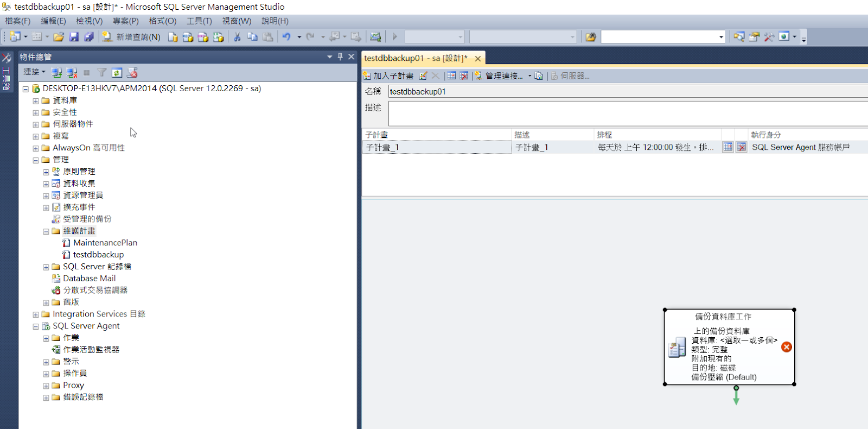
Task: Click Add Subplan (加入子計畫) button
Action: pos(388,76)
